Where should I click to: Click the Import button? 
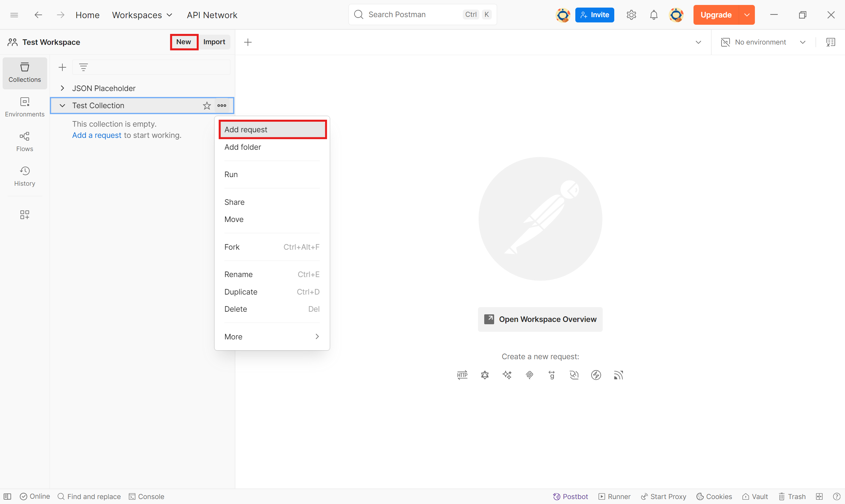(x=214, y=42)
